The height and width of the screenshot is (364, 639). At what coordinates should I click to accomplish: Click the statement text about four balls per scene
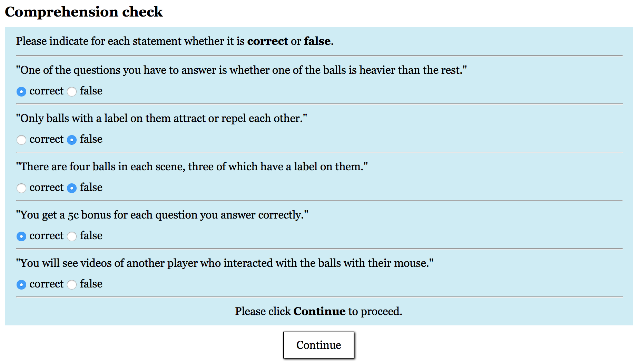click(x=192, y=166)
